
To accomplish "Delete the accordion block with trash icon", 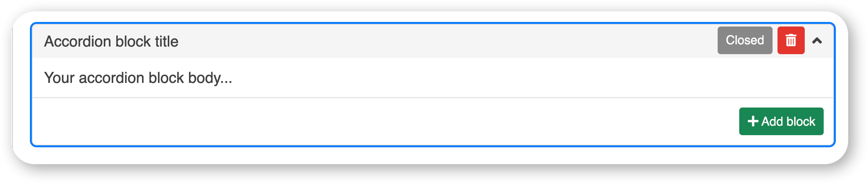I will pyautogui.click(x=791, y=40).
